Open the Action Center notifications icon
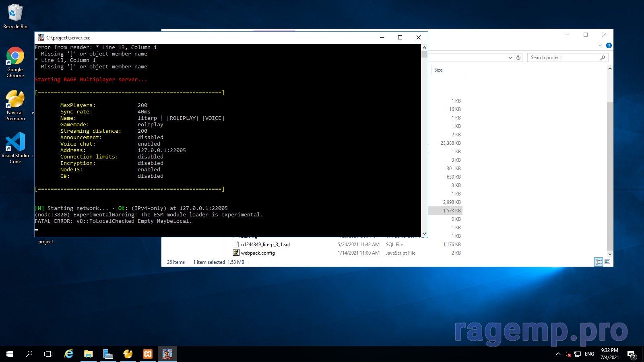644x362 pixels. click(632, 354)
